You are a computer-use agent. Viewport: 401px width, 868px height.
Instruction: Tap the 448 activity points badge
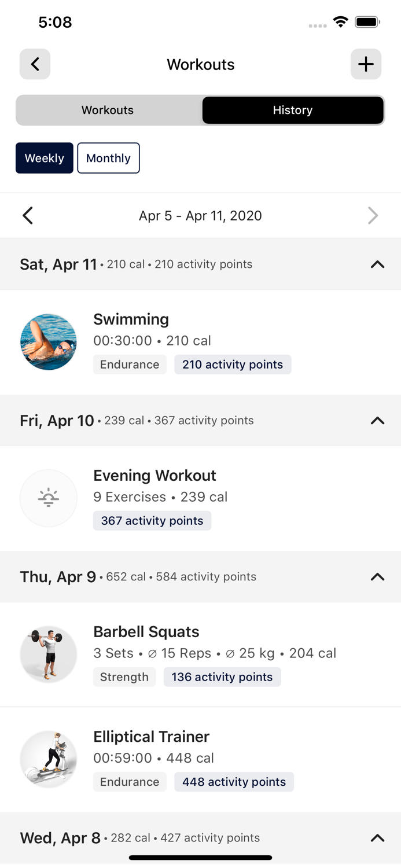tap(234, 782)
